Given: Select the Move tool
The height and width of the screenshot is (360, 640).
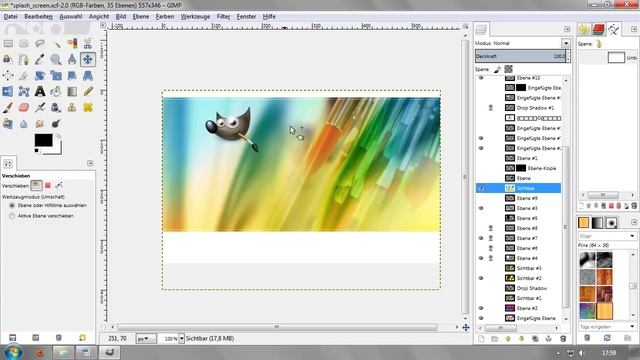Looking at the screenshot, I should (x=88, y=60).
